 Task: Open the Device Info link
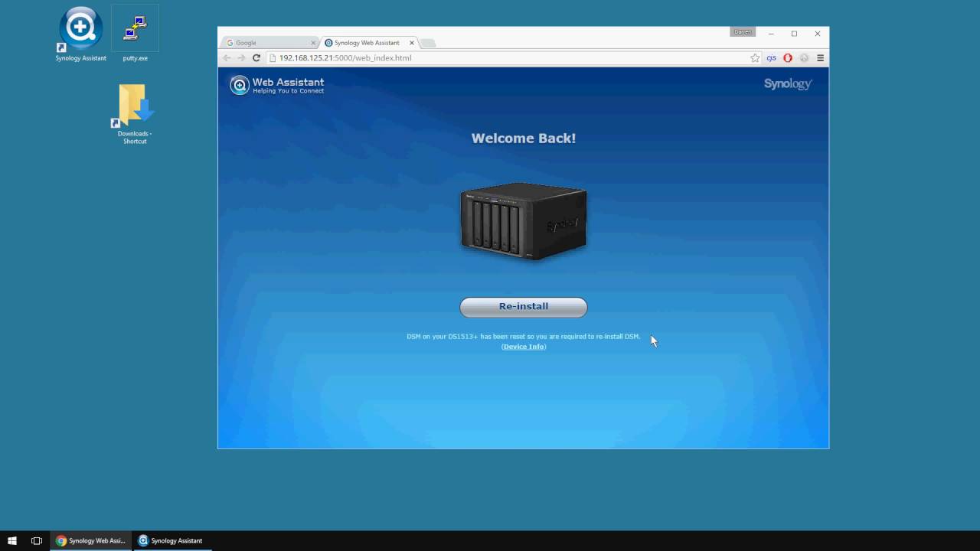(x=524, y=347)
